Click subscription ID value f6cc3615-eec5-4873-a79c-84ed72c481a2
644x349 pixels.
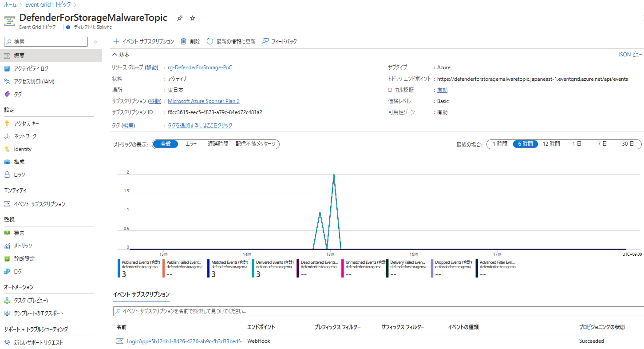click(215, 112)
